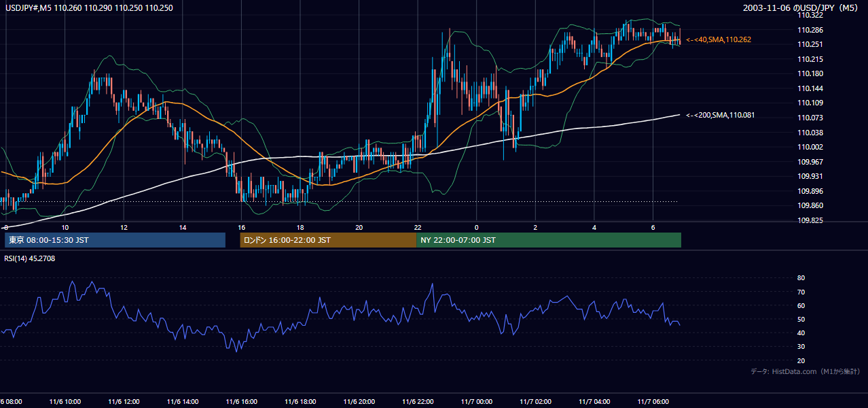Click the price axis value 110.073

coord(811,118)
